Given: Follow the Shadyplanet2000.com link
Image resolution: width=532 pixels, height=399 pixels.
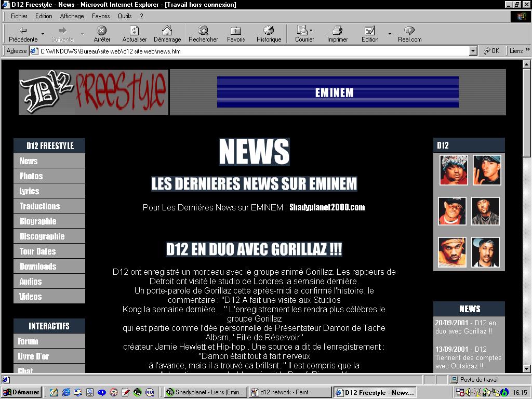Looking at the screenshot, I should point(327,207).
